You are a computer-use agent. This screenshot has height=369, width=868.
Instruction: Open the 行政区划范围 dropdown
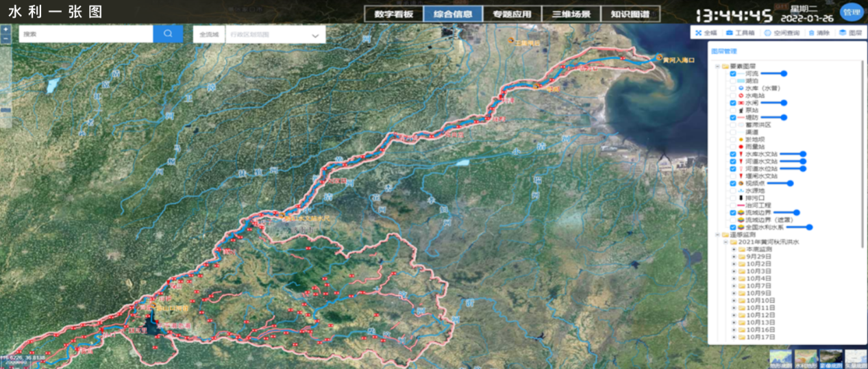pos(275,34)
